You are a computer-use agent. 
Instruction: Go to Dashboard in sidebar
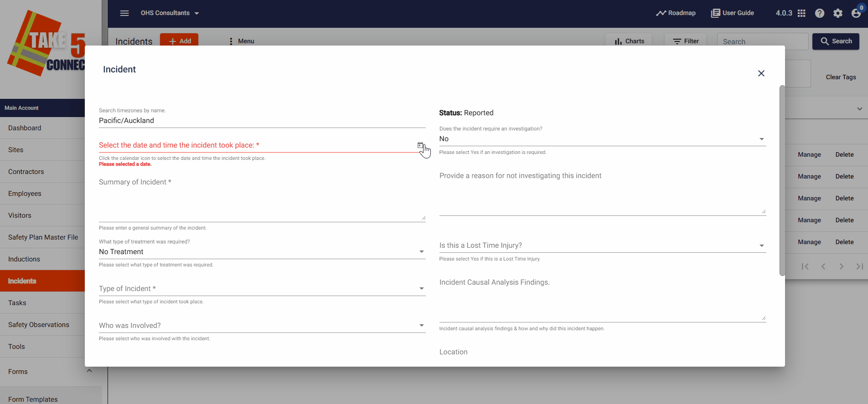(x=42, y=128)
